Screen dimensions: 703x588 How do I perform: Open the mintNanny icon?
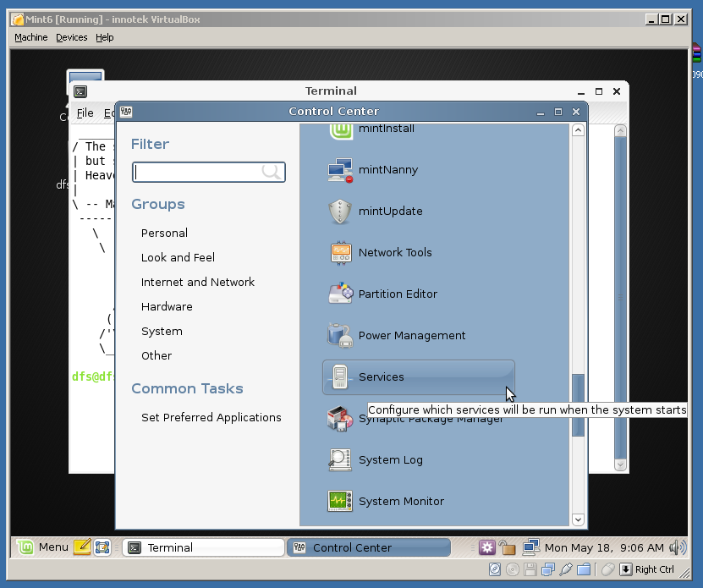pyautogui.click(x=340, y=170)
